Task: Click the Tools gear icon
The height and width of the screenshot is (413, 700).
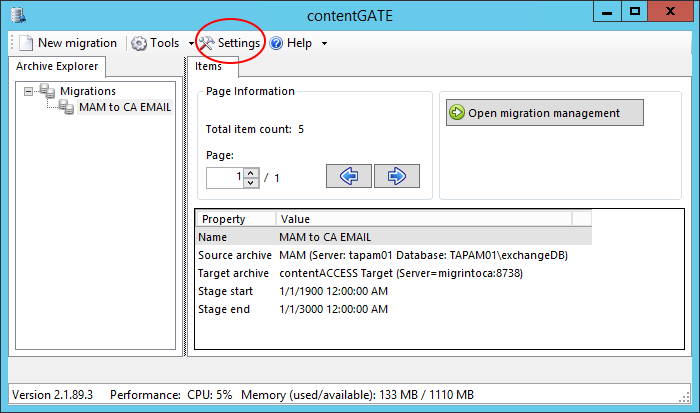Action: coord(139,43)
